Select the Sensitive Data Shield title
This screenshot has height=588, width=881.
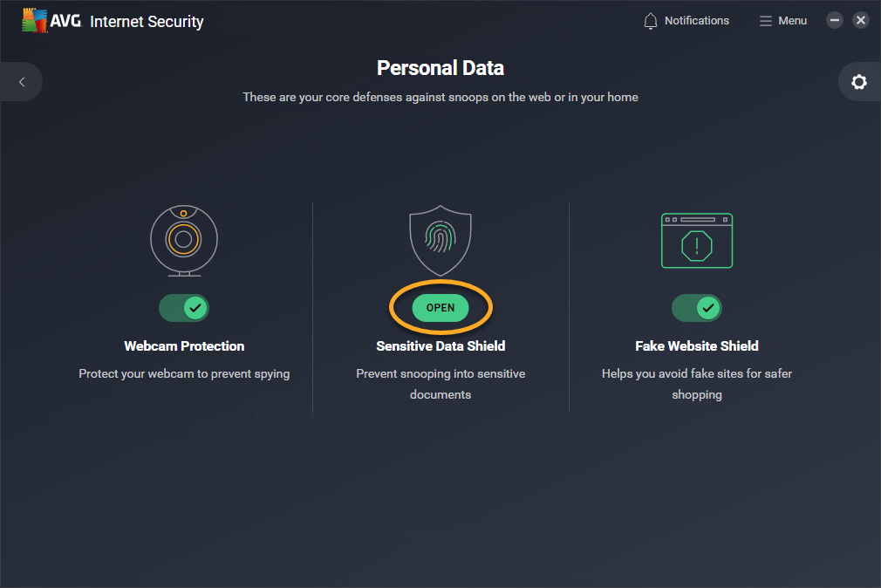440,346
